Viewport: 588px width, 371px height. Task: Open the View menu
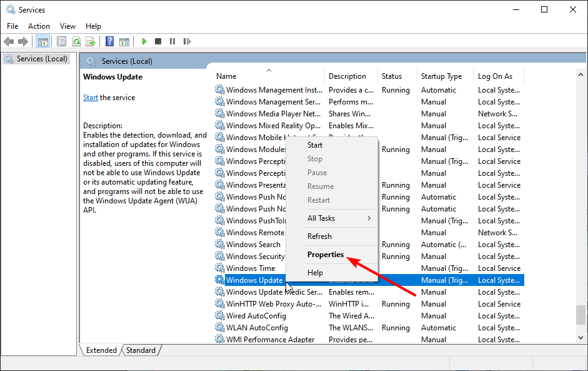click(67, 26)
